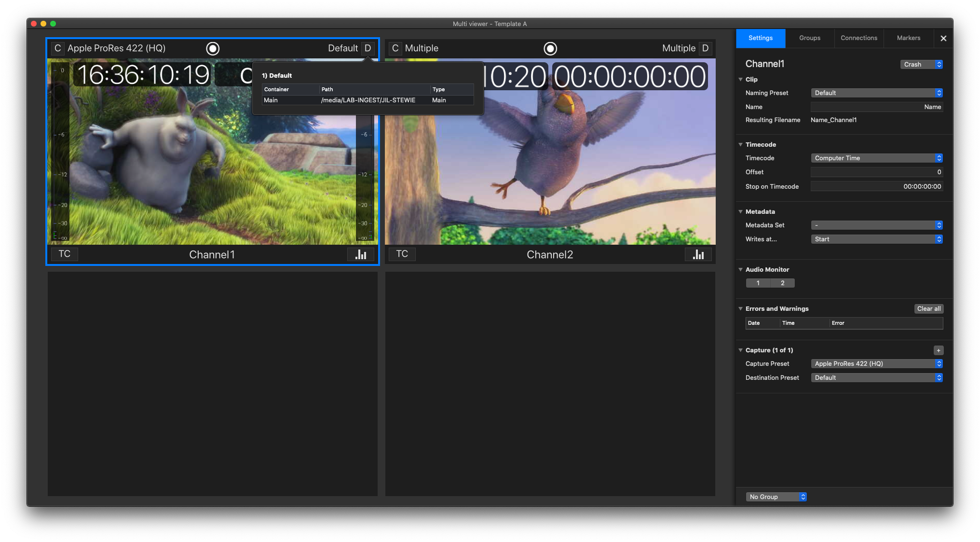Click the Stop on Timecode field
Image resolution: width=980 pixels, height=542 pixels.
click(x=877, y=186)
